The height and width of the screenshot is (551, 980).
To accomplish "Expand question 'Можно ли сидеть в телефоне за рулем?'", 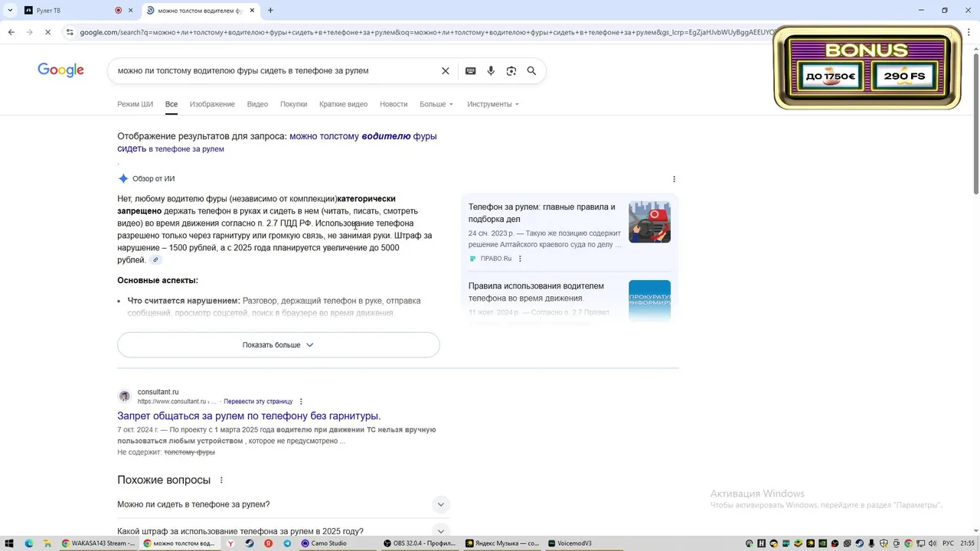I will tap(283, 504).
